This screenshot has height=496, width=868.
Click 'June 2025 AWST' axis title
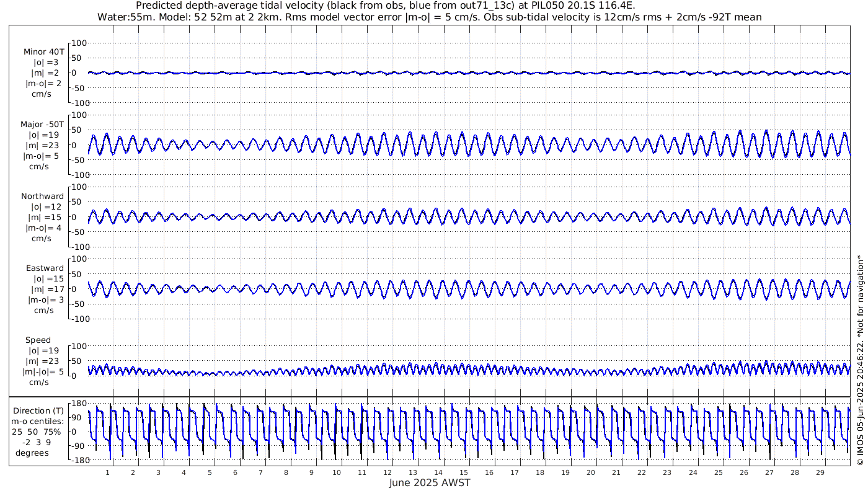click(430, 483)
